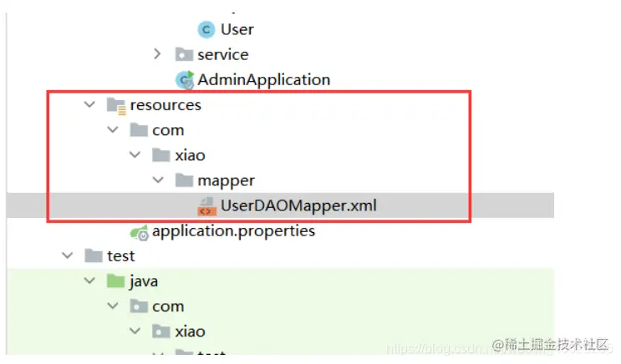Click the service package folder icon

tap(184, 54)
